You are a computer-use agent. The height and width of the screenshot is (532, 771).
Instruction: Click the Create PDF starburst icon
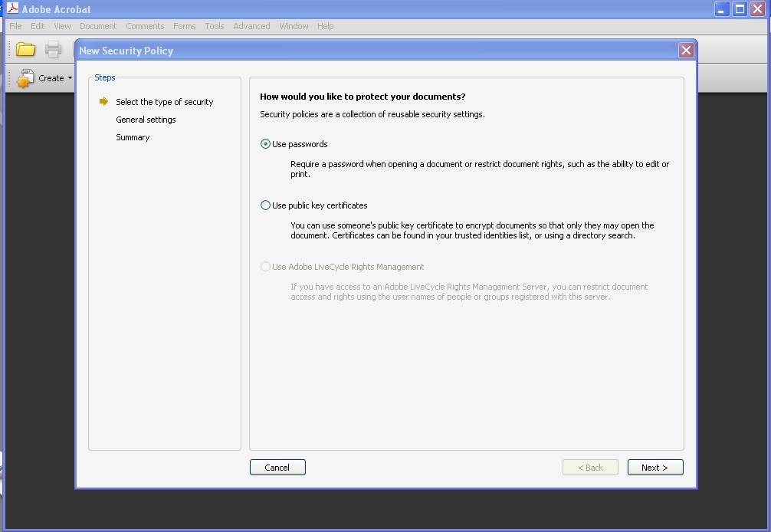25,79
